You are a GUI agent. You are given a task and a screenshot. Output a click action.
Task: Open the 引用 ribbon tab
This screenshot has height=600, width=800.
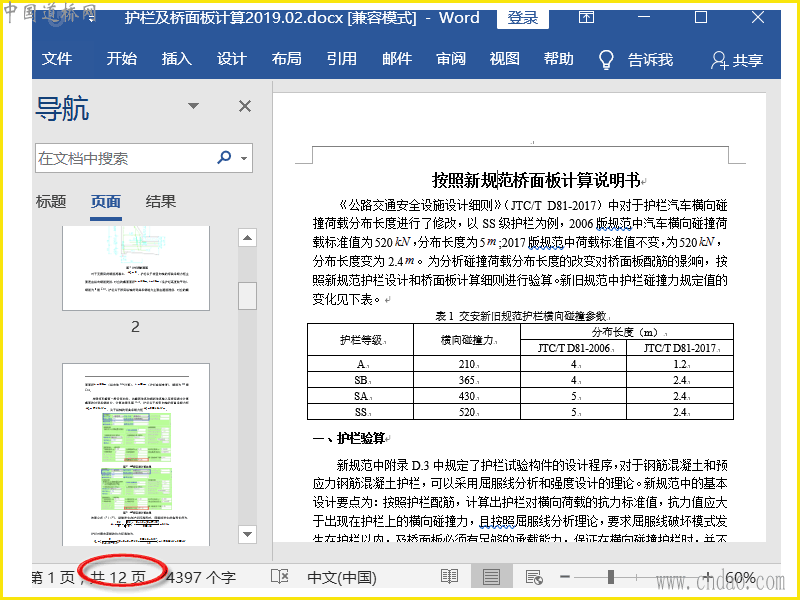point(341,59)
